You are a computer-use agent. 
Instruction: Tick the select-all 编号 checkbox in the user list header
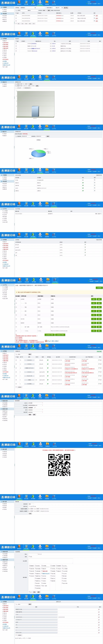coord(16,357)
